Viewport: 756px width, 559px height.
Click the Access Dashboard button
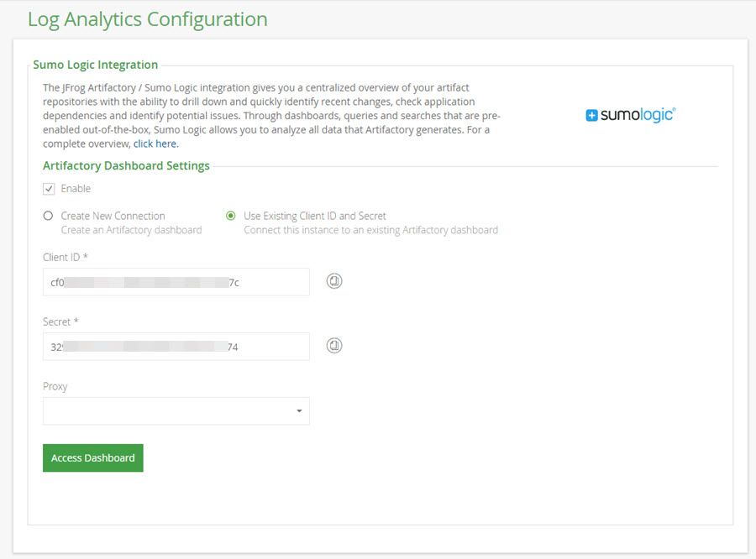click(x=93, y=457)
